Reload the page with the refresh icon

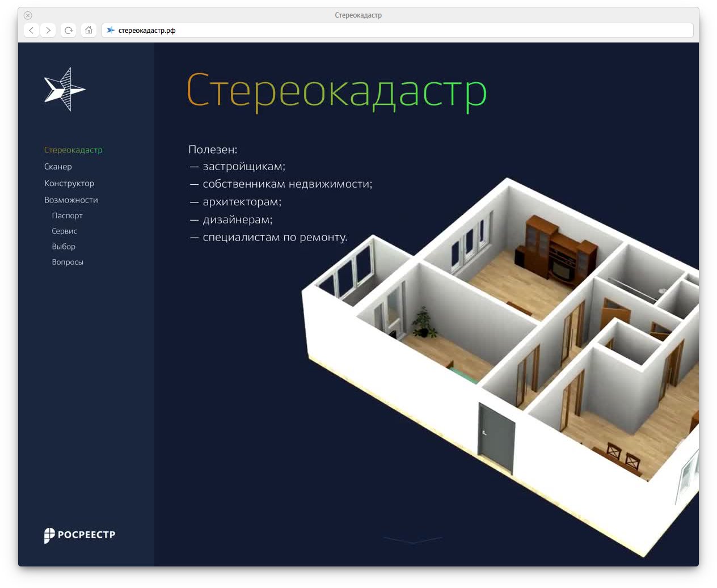click(x=69, y=31)
